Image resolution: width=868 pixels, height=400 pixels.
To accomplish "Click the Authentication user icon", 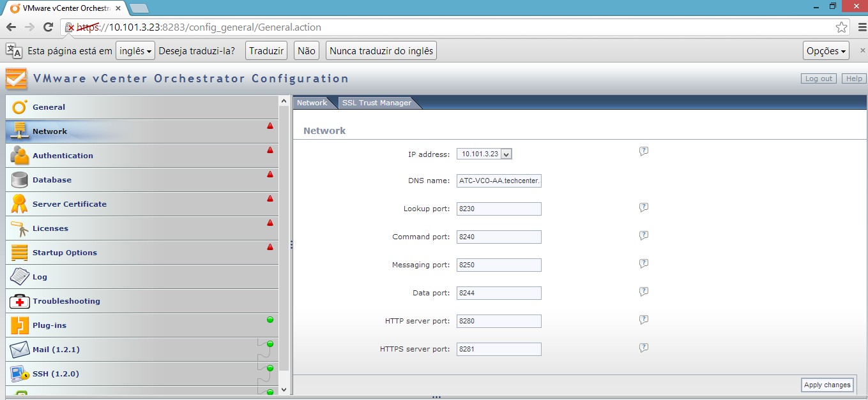I will 20,156.
